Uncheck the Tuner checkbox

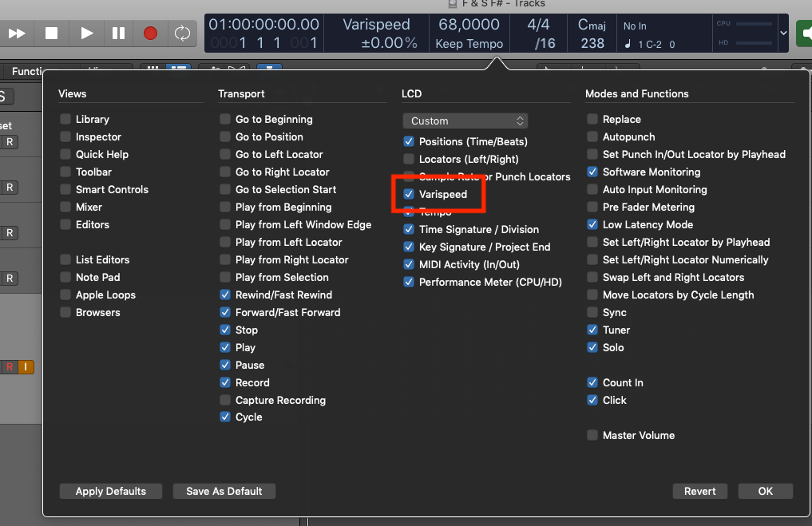pos(592,330)
